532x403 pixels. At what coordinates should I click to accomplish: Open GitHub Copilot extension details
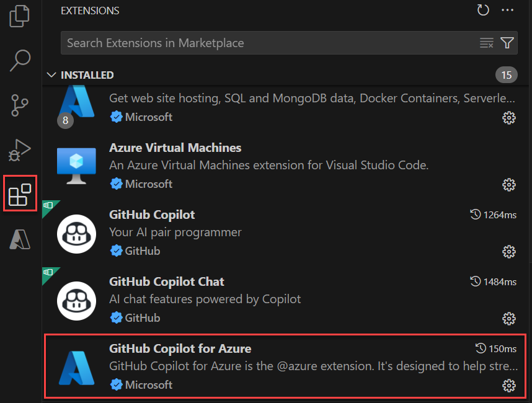pos(152,215)
